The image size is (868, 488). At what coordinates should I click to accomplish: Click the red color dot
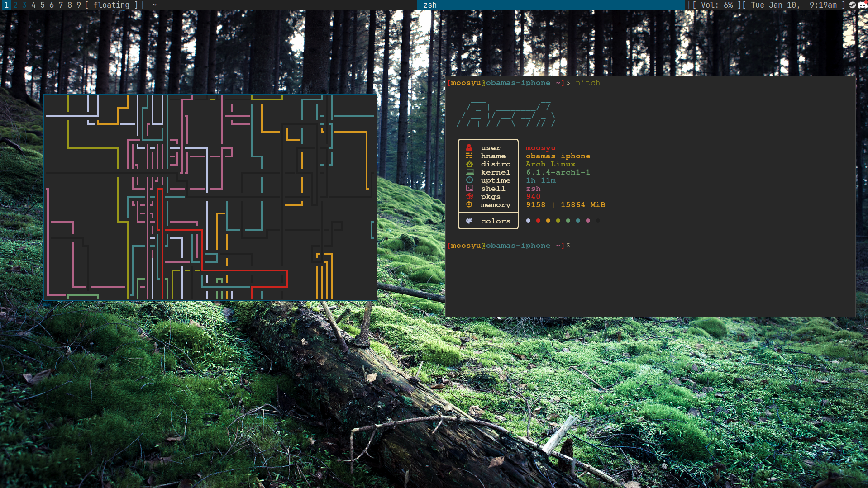click(x=538, y=221)
